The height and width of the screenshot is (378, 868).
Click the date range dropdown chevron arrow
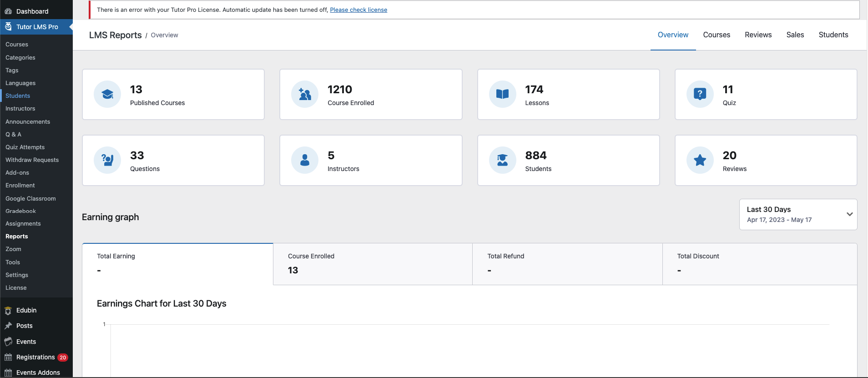[x=849, y=214]
